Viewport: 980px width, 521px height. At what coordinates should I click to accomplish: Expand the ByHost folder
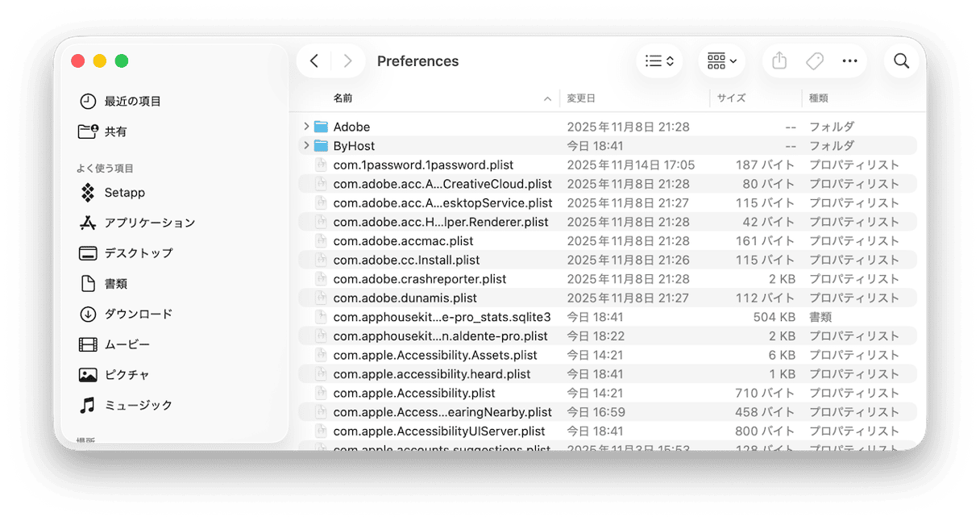tap(306, 145)
